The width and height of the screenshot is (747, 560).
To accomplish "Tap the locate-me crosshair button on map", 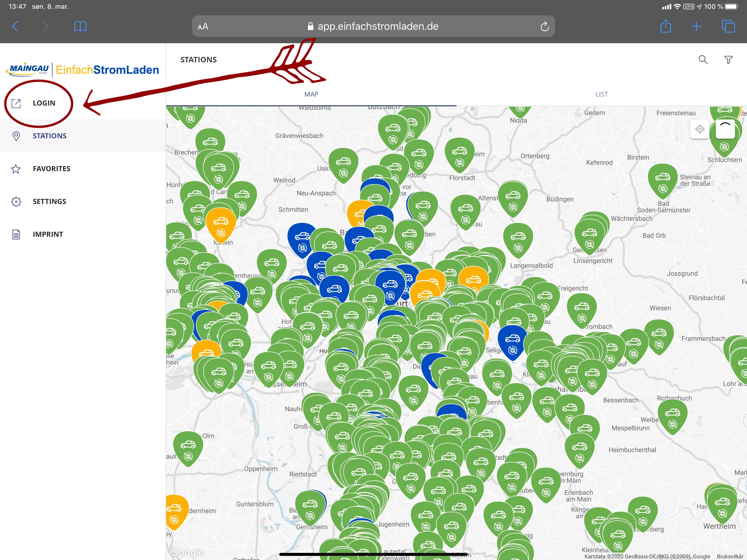I will tap(699, 129).
